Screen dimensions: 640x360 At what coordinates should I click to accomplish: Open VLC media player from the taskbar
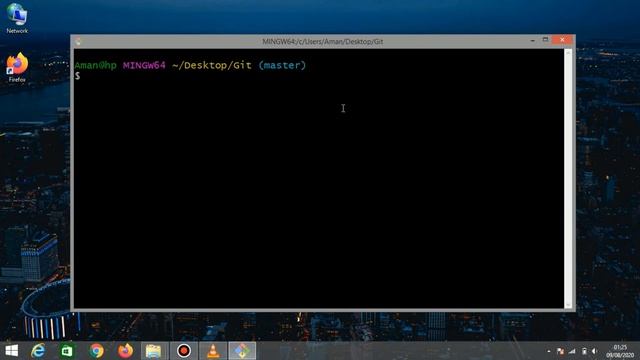click(213, 351)
